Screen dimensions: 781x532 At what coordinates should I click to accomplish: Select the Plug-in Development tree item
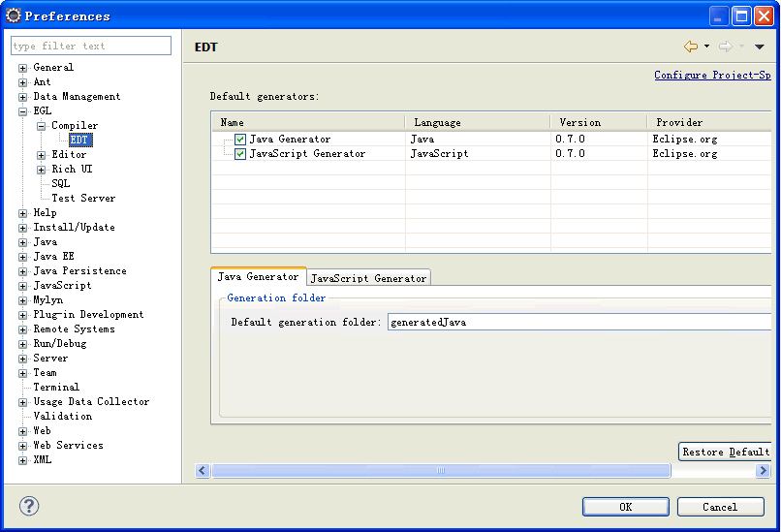(x=88, y=314)
